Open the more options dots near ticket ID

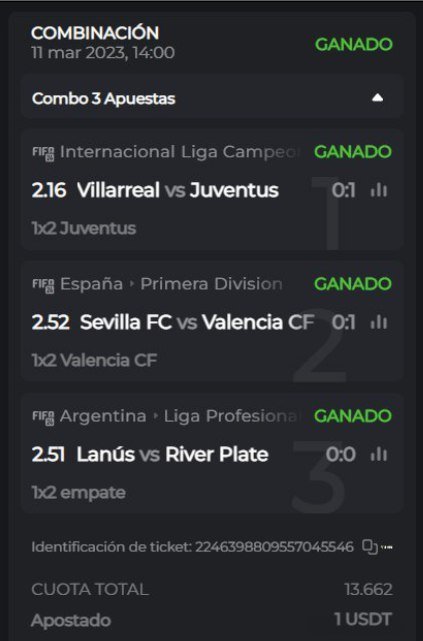(387, 547)
